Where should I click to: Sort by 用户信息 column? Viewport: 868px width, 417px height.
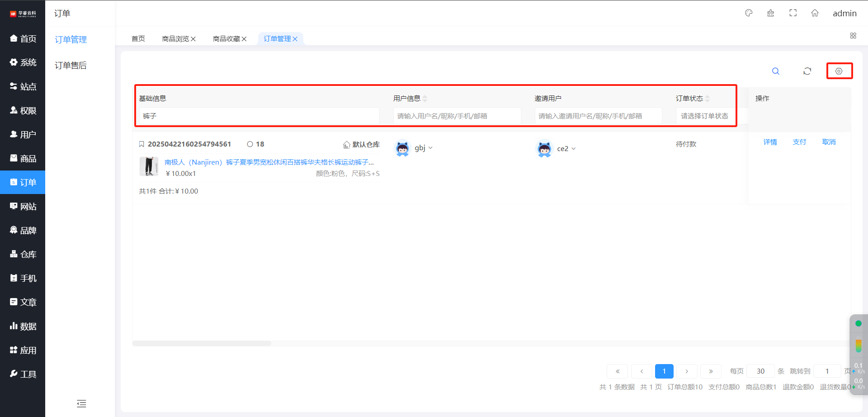(x=425, y=99)
